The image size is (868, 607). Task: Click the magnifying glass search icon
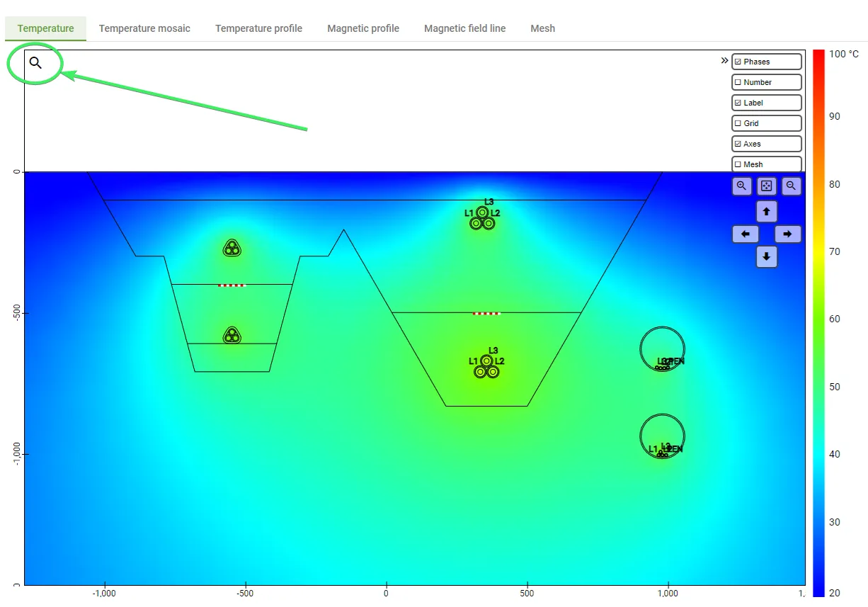(x=35, y=63)
